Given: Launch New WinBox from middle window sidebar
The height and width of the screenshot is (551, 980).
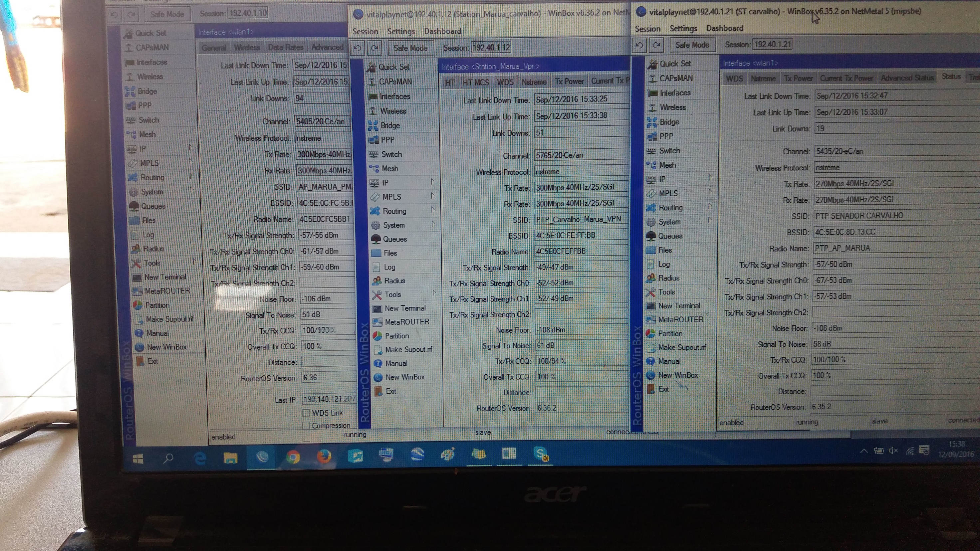Looking at the screenshot, I should (x=399, y=377).
